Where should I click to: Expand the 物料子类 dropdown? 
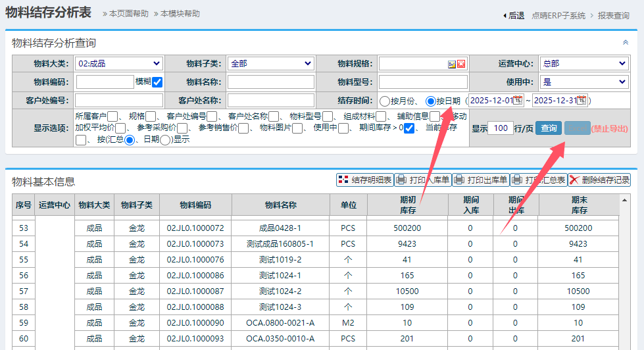[x=270, y=64]
